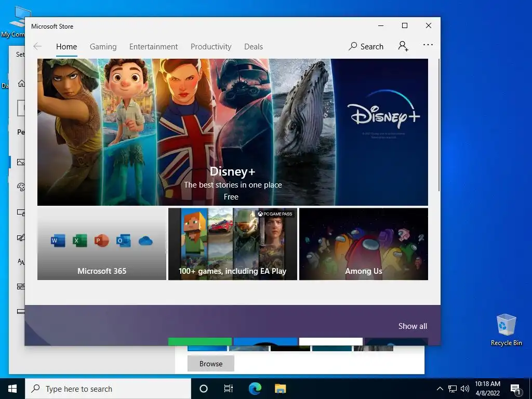Close the Microsoft Store window
532x399 pixels.
pyautogui.click(x=429, y=26)
